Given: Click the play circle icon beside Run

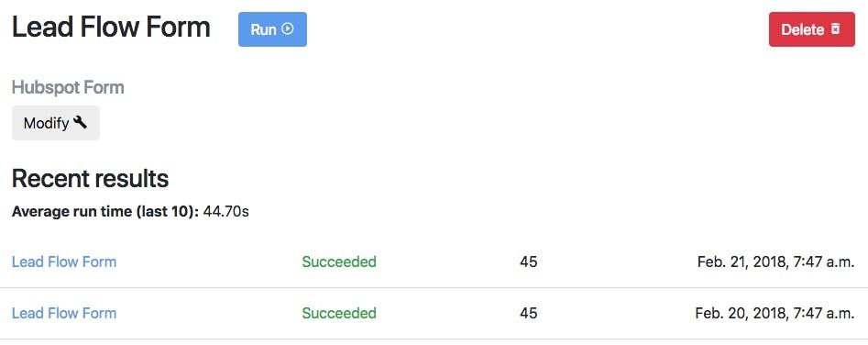Looking at the screenshot, I should click(287, 28).
